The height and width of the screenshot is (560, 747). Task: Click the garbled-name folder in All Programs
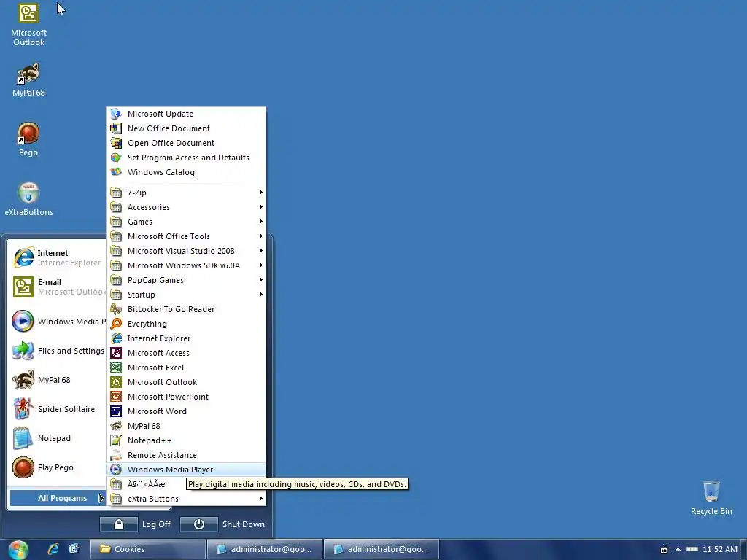click(x=146, y=484)
